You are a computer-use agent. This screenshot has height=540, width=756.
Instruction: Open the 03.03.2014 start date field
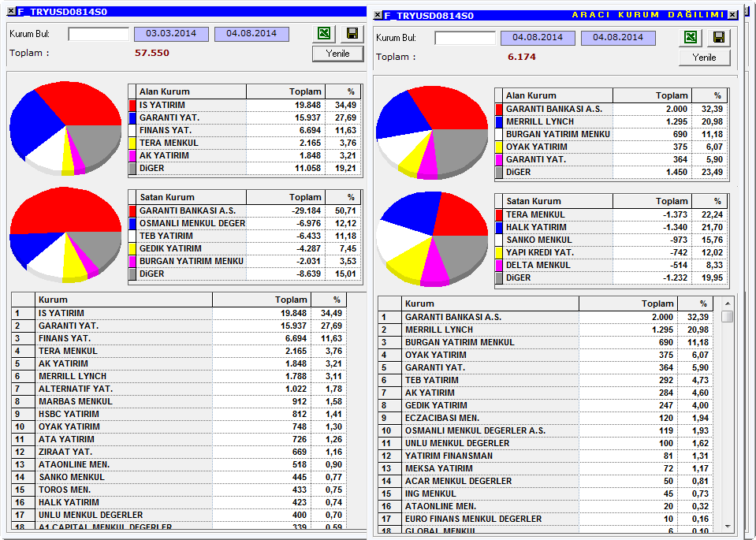[x=171, y=34]
